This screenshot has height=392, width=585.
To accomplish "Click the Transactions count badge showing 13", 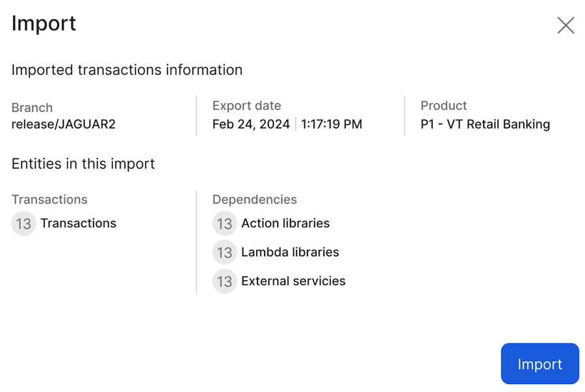I will pos(23,224).
